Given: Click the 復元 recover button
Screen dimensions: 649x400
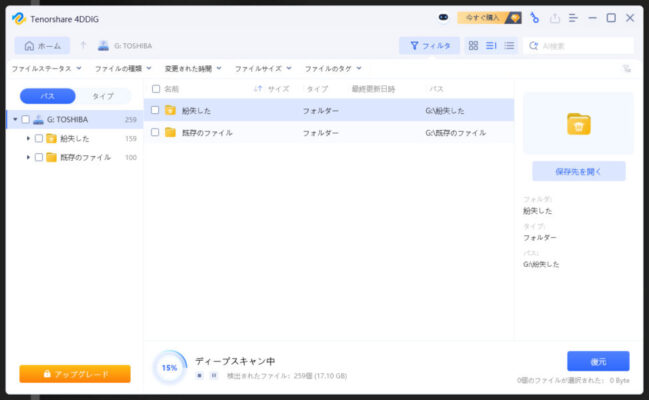Looking at the screenshot, I should pos(598,361).
